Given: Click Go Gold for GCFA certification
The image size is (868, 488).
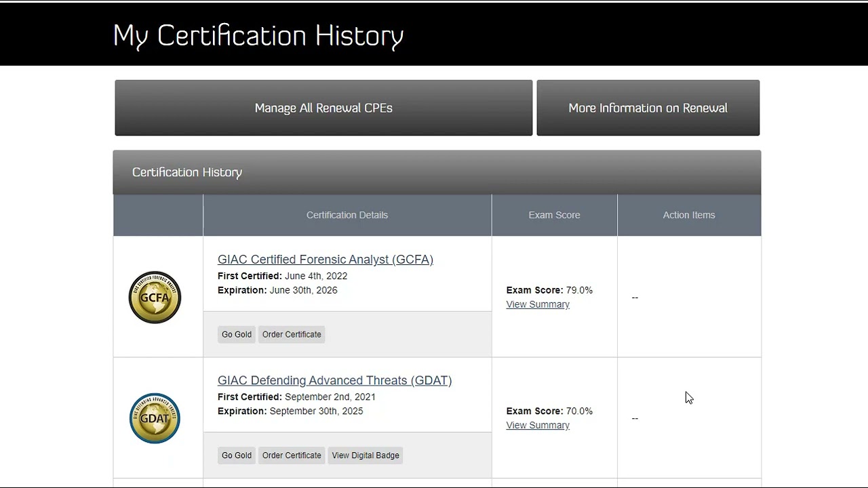Looking at the screenshot, I should 237,334.
